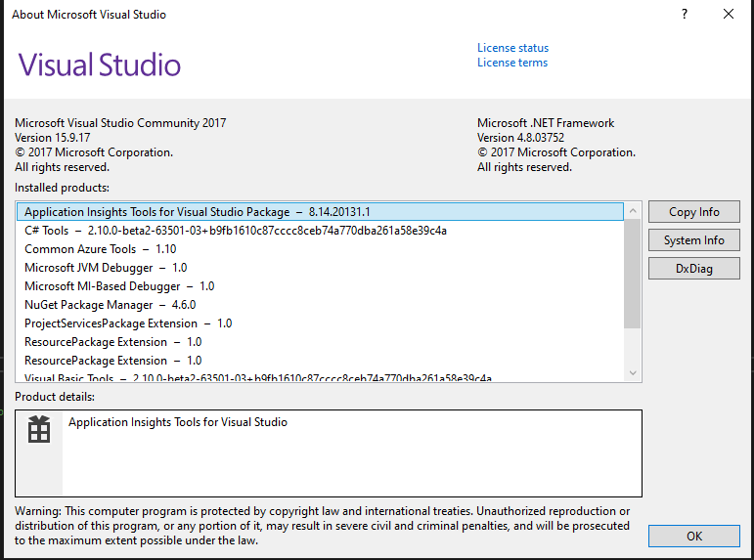
Task: Click the Help question mark icon
Action: (x=684, y=14)
